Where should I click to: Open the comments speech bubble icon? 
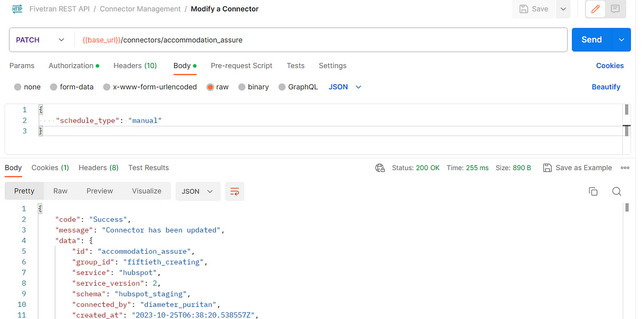(615, 9)
